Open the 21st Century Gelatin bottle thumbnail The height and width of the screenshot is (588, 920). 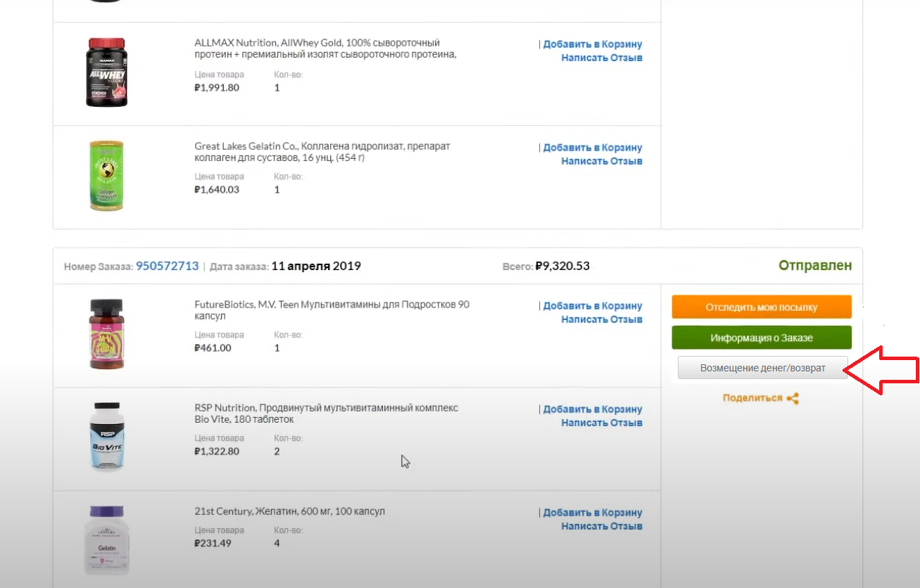pos(107,540)
